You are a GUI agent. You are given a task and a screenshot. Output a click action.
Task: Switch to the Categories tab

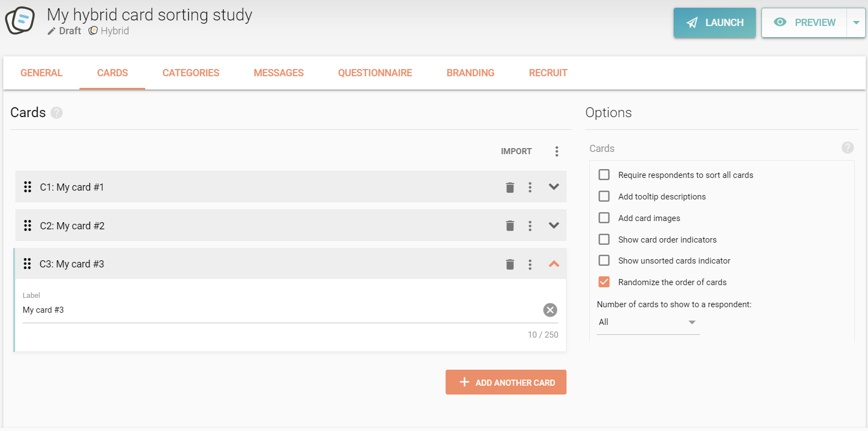pyautogui.click(x=190, y=73)
